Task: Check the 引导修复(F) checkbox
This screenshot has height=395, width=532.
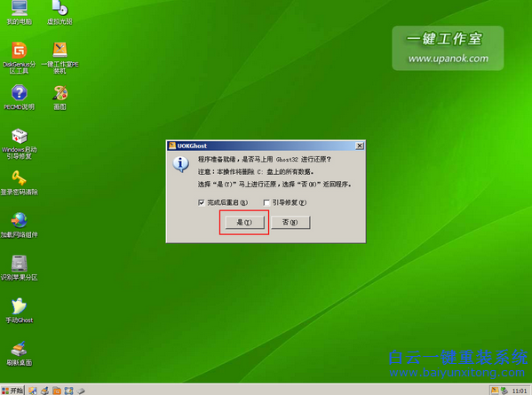Action: (266, 202)
